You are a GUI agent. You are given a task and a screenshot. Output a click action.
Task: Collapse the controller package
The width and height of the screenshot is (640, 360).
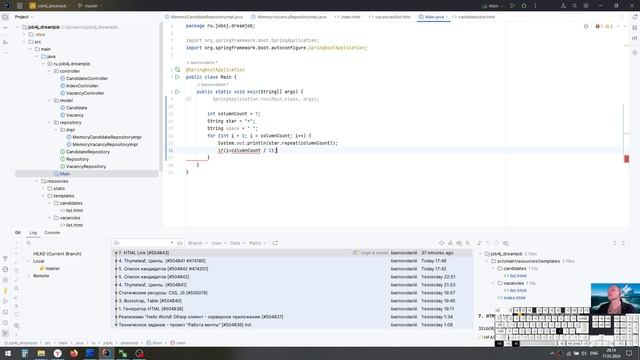pos(50,71)
